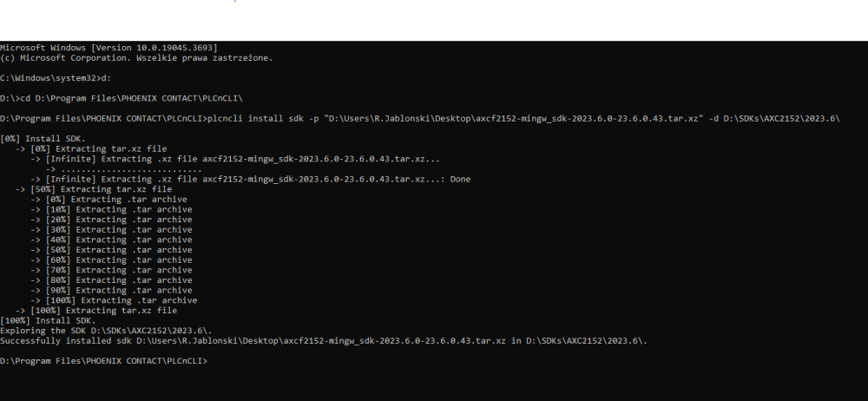Click the [100%] Install SDK line
Image resolution: width=868 pixels, height=401 pixels.
pos(48,320)
